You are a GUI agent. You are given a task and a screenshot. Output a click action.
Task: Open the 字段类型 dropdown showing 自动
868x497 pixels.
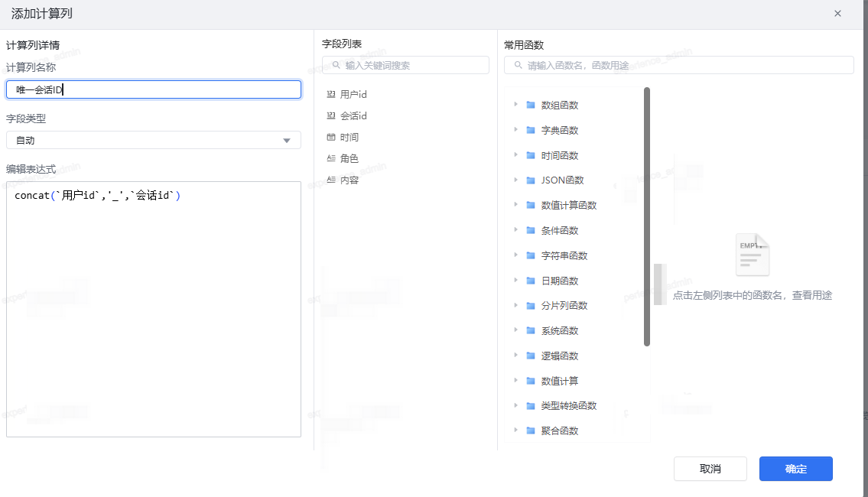point(153,140)
